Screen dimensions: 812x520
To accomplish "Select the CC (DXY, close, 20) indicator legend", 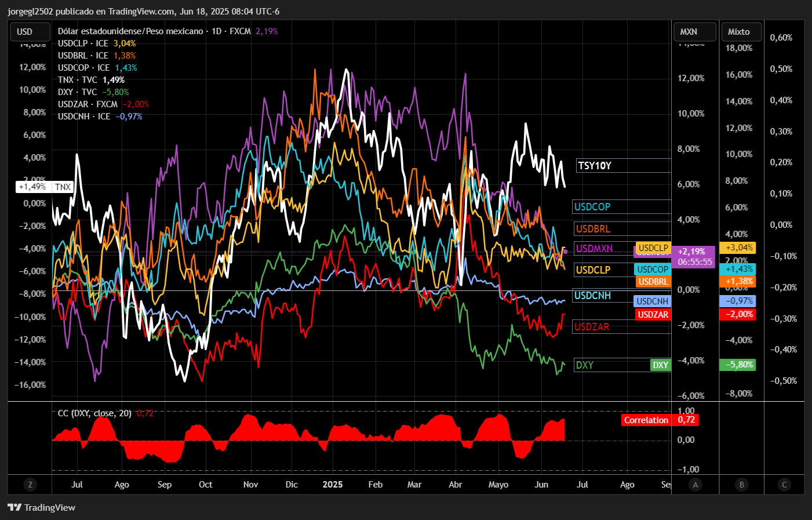I will coord(105,413).
